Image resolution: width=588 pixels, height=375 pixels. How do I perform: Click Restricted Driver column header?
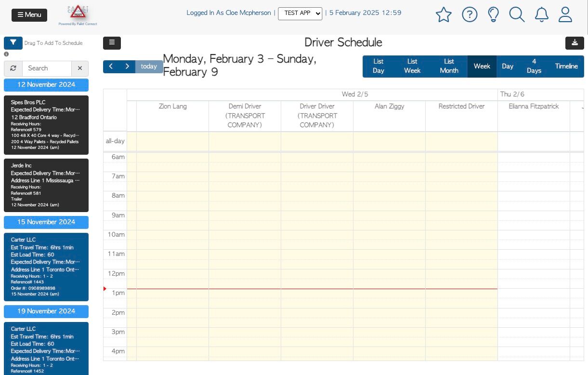461,107
